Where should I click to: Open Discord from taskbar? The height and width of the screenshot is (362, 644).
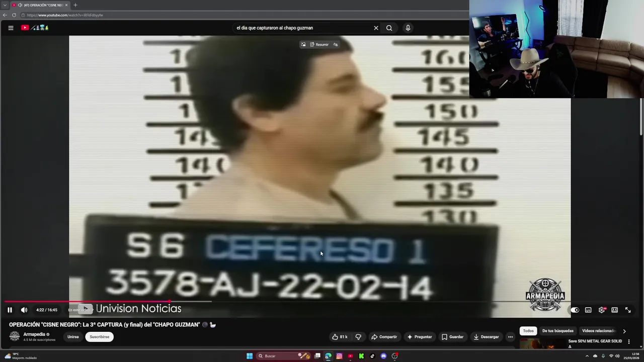(x=383, y=356)
